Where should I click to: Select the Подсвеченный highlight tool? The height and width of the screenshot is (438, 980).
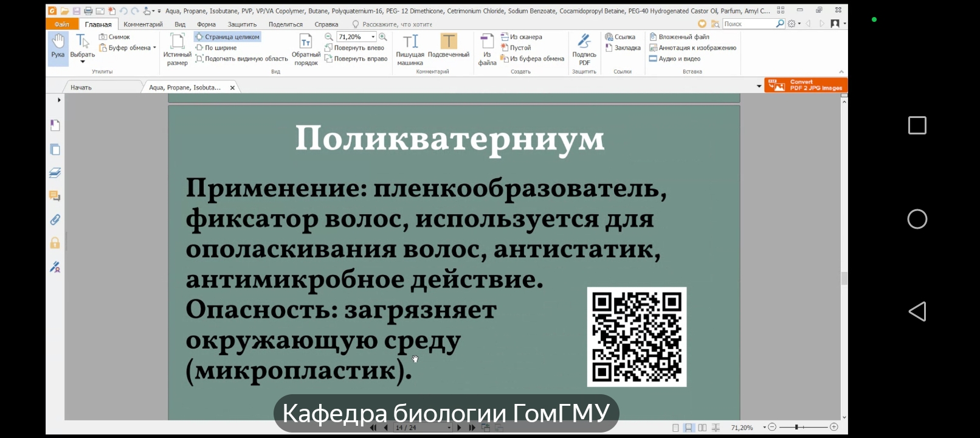pyautogui.click(x=449, y=46)
